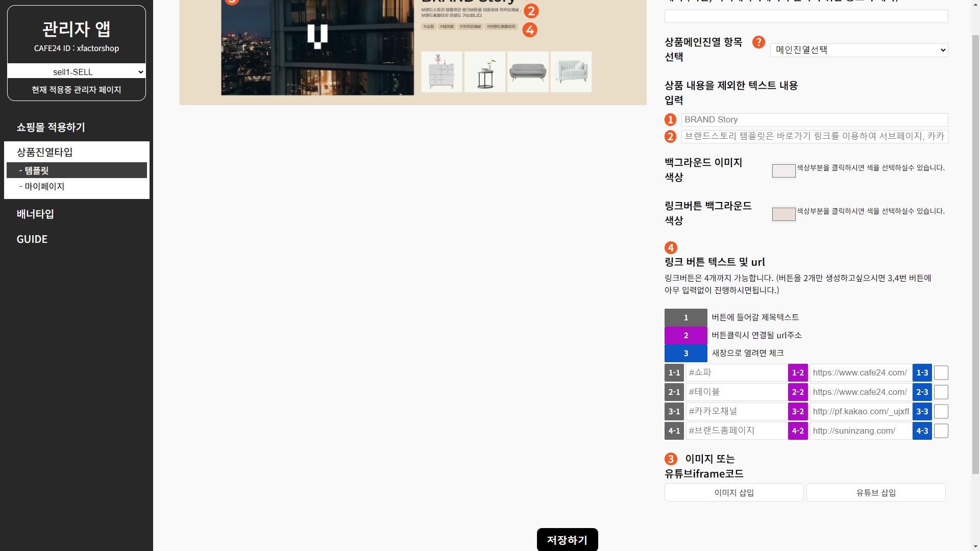The height and width of the screenshot is (551, 980).
Task: Click the 저장하기 save button
Action: click(x=567, y=540)
